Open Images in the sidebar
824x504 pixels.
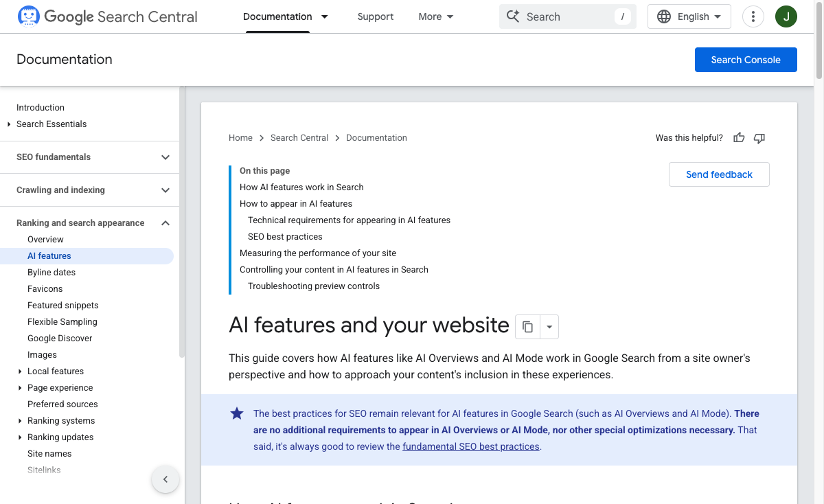point(42,355)
